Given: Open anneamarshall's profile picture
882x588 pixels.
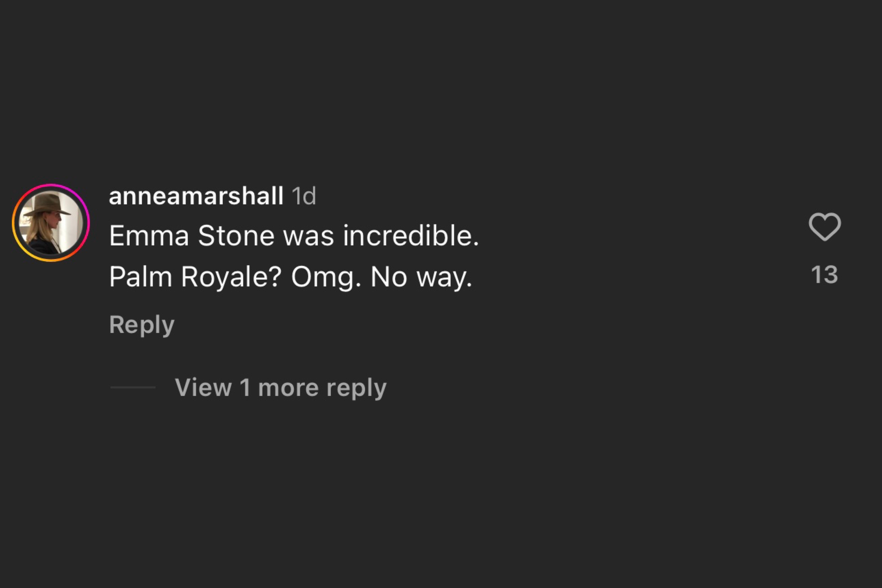Looking at the screenshot, I should [x=51, y=223].
